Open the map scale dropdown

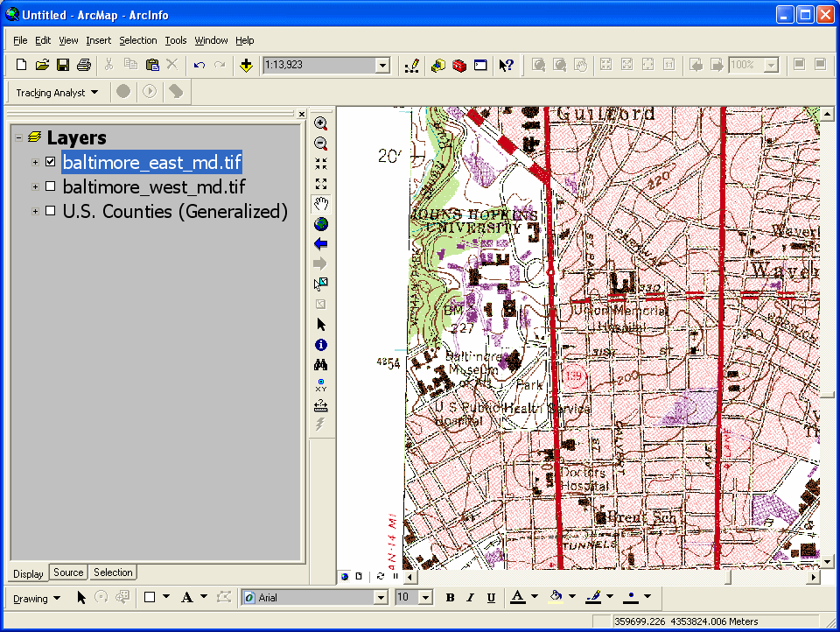(381, 66)
